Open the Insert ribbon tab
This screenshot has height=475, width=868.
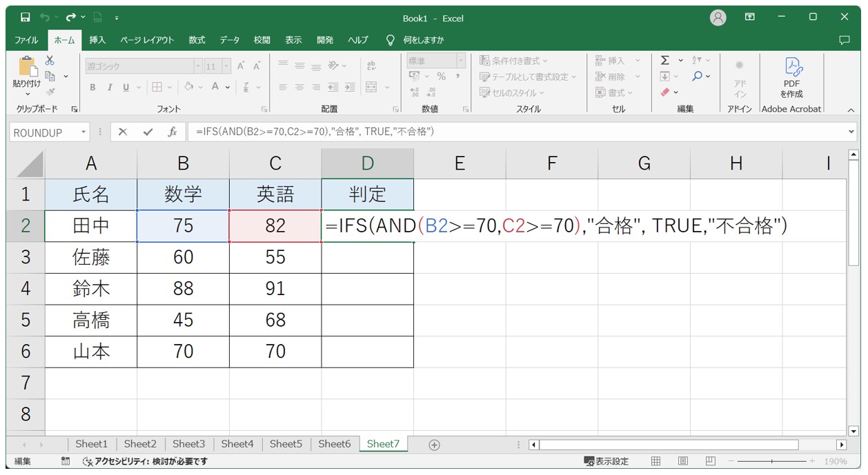[x=97, y=40]
